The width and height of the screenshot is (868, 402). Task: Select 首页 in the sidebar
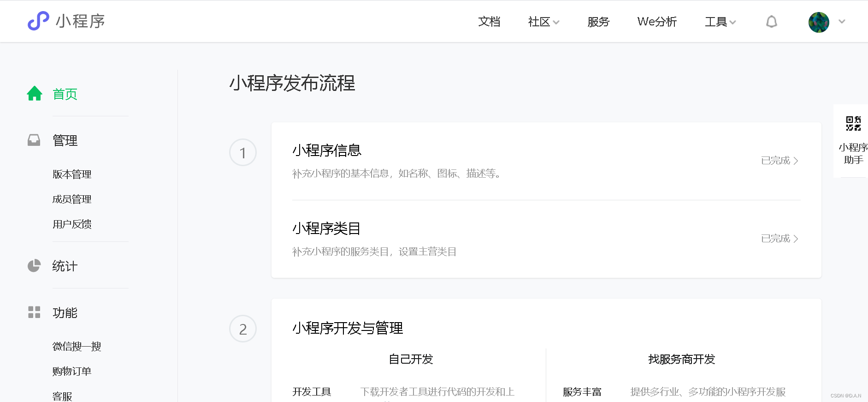click(65, 94)
